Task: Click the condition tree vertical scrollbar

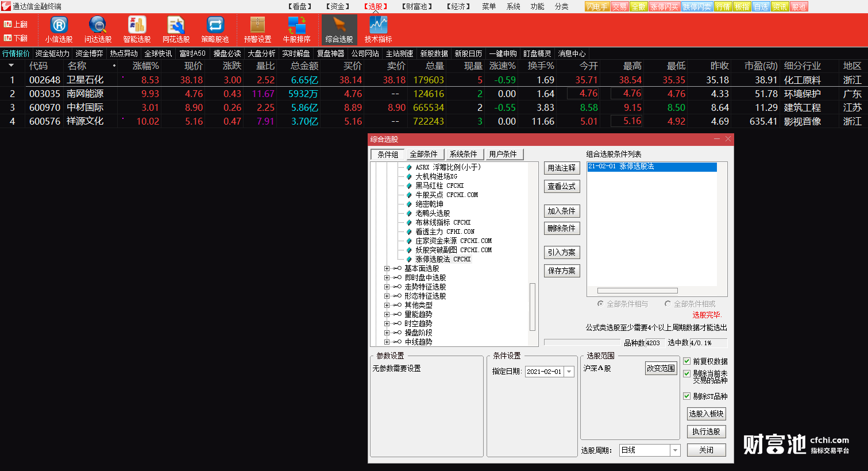Action: tap(533, 306)
